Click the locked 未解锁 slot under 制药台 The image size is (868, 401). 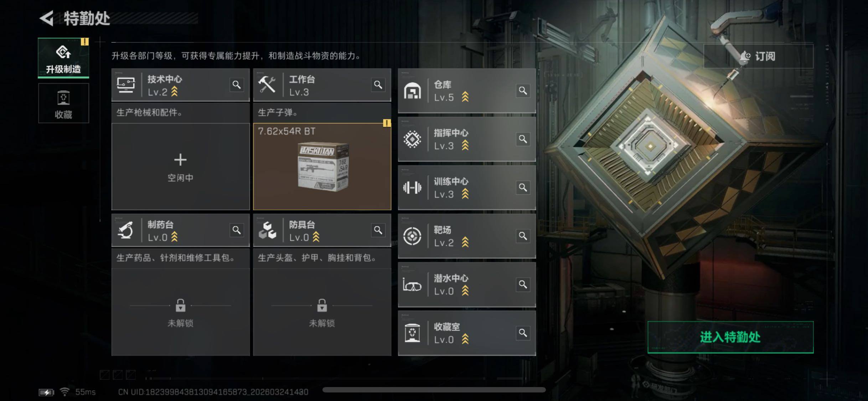click(x=180, y=312)
